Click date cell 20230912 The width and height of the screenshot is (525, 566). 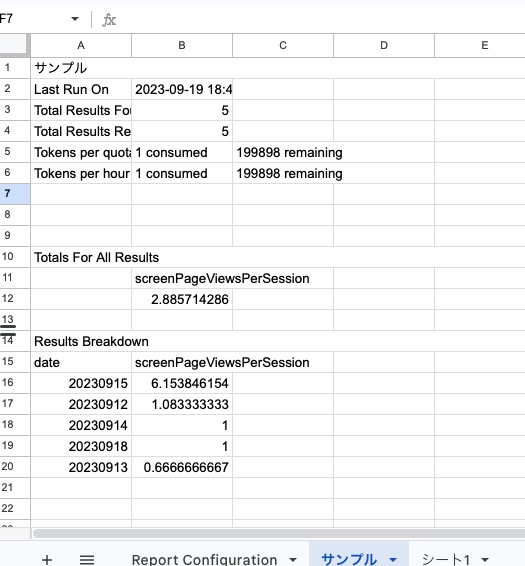[81, 404]
